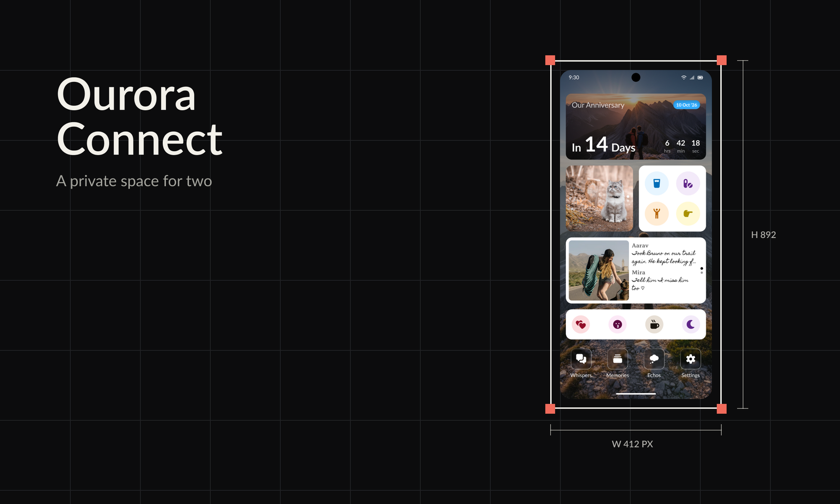Screen dimensions: 840x504
Task: Open the Echos thought-bubble icon
Action: 654,359
